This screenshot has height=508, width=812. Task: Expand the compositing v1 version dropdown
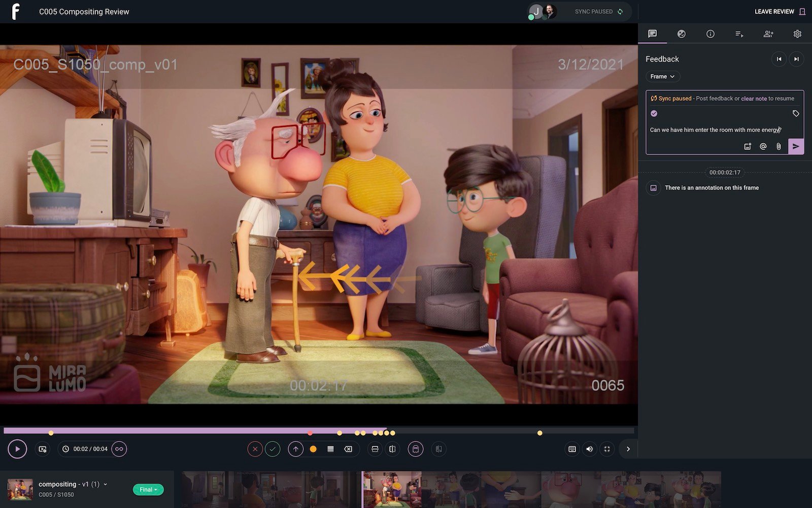tap(106, 484)
